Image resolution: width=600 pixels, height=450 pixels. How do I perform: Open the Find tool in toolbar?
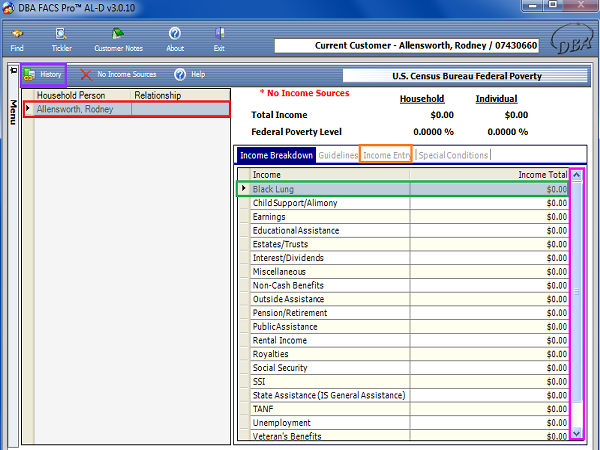point(17,40)
